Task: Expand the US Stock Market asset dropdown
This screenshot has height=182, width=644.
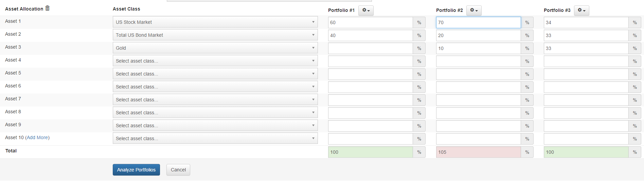Action: point(215,22)
